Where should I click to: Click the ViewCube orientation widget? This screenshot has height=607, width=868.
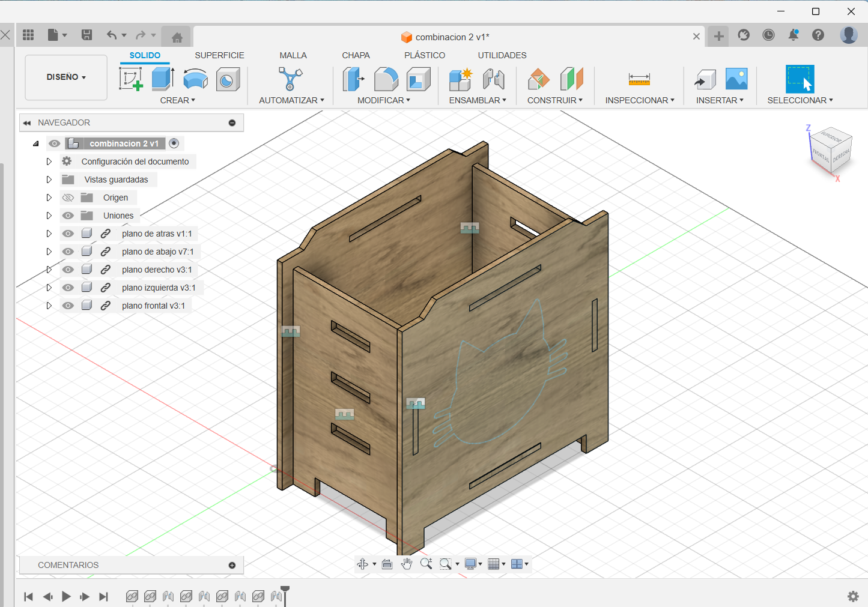point(831,152)
